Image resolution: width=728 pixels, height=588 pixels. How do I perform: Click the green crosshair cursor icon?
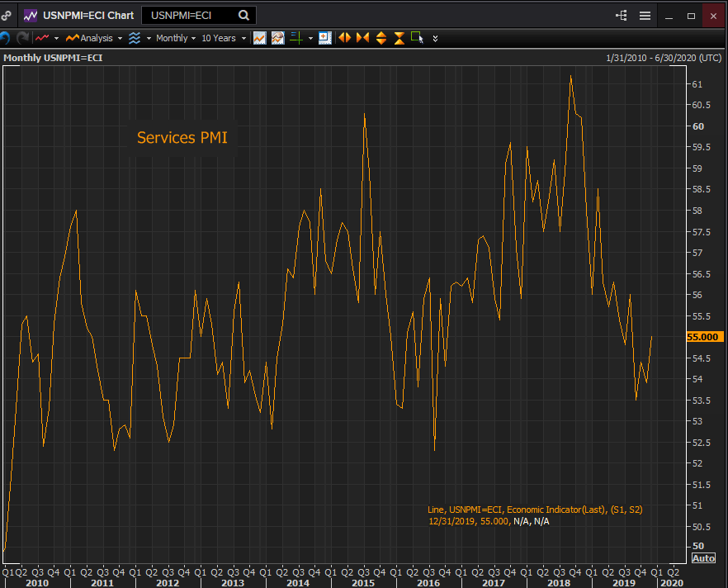[296, 38]
